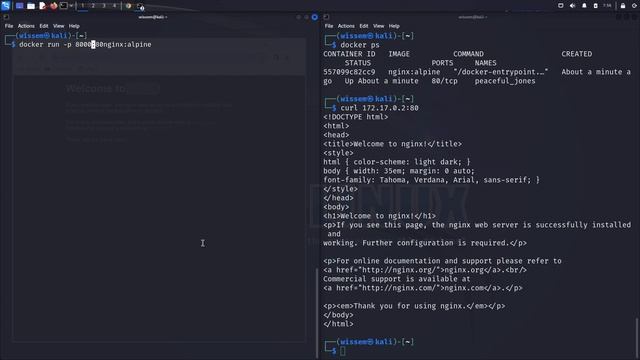The height and width of the screenshot is (360, 640).
Task: Click the empty prompt in right terminal
Action: pyautogui.click(x=342, y=351)
